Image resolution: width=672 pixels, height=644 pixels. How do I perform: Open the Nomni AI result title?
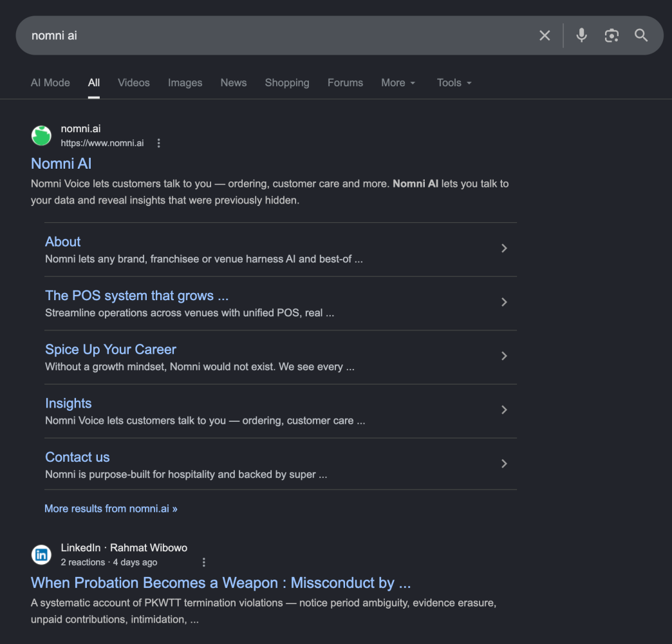point(61,164)
